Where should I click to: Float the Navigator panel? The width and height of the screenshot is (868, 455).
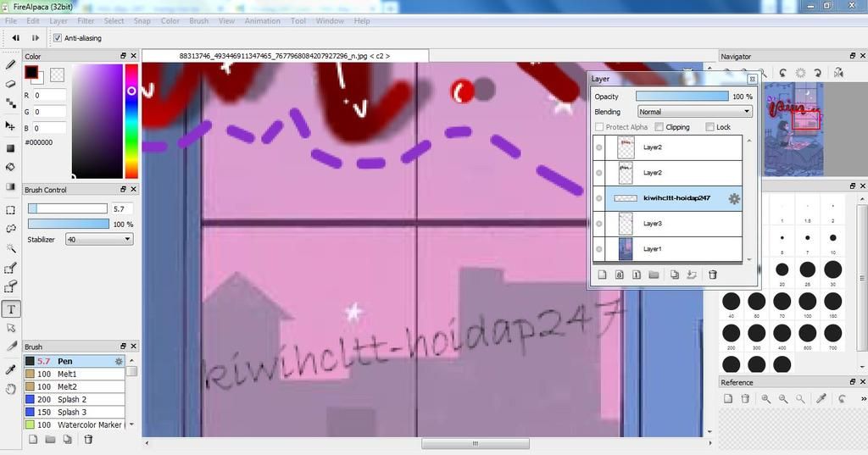853,56
